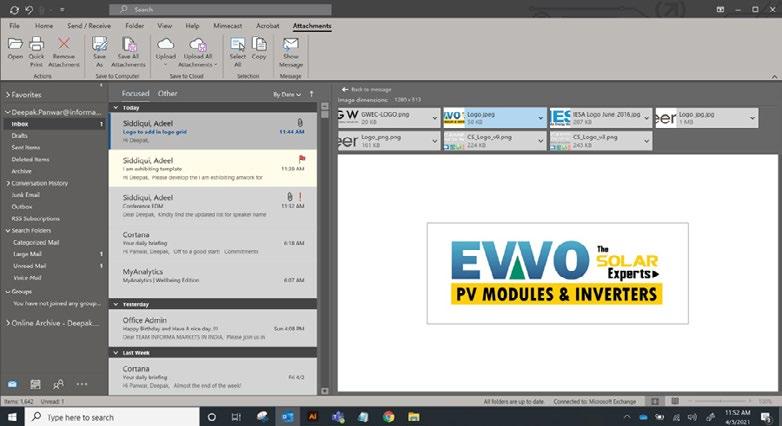Select Logo_png.png attachment thumbnail
Image resolution: width=782 pixels, height=426 pixels.
coord(389,141)
